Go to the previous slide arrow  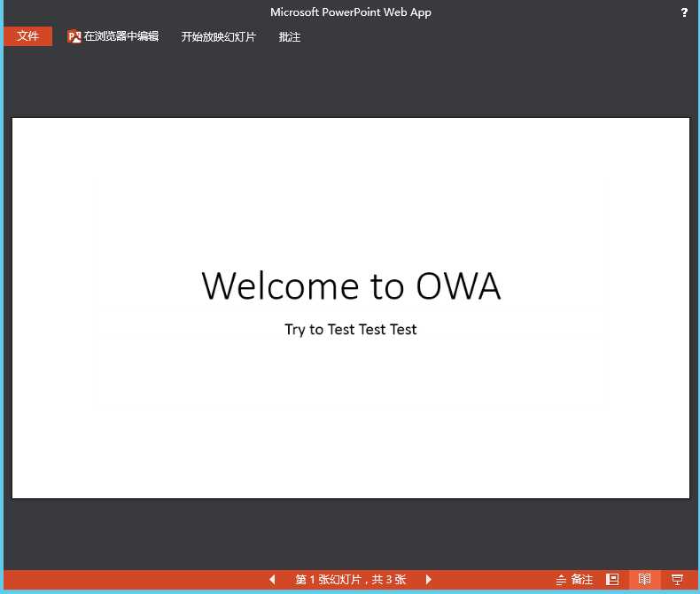[272, 580]
